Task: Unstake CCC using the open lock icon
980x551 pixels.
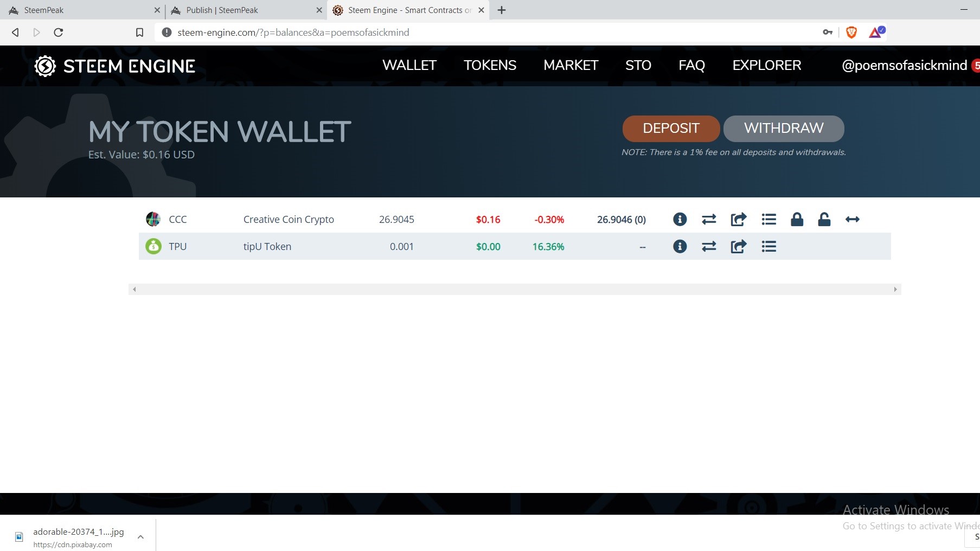Action: tap(824, 219)
